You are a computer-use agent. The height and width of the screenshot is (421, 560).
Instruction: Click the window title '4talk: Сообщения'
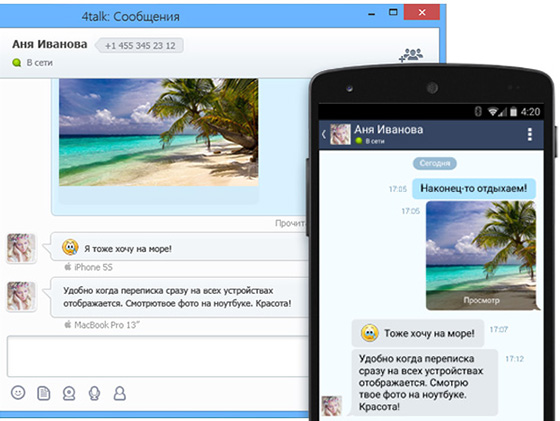(131, 16)
